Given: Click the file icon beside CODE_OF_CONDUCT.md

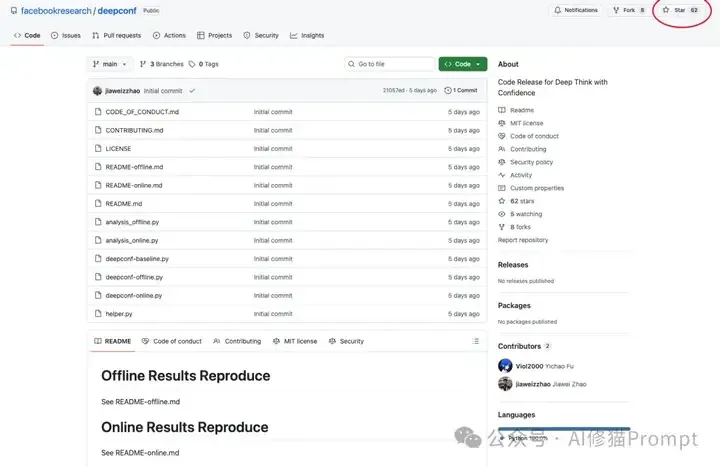Looking at the screenshot, I should coord(98,112).
